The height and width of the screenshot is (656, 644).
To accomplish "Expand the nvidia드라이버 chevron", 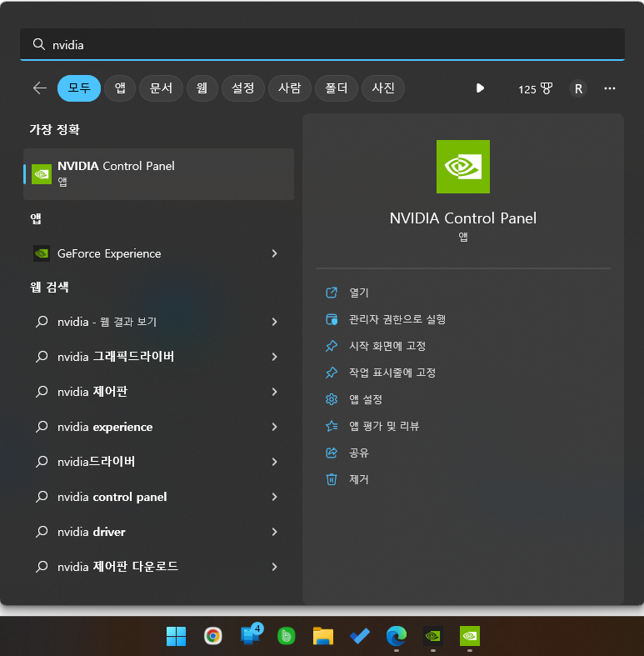I will point(274,462).
